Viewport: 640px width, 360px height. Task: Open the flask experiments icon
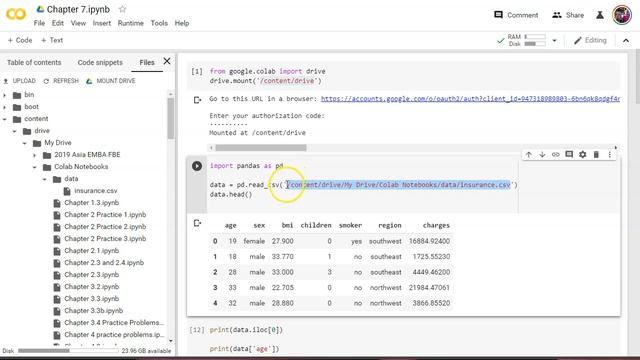600,15
